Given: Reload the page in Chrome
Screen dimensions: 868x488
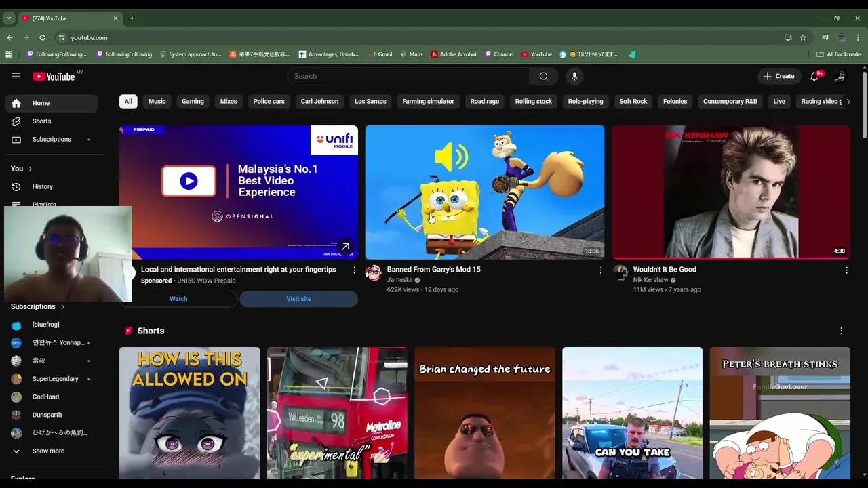Looking at the screenshot, I should tap(42, 37).
